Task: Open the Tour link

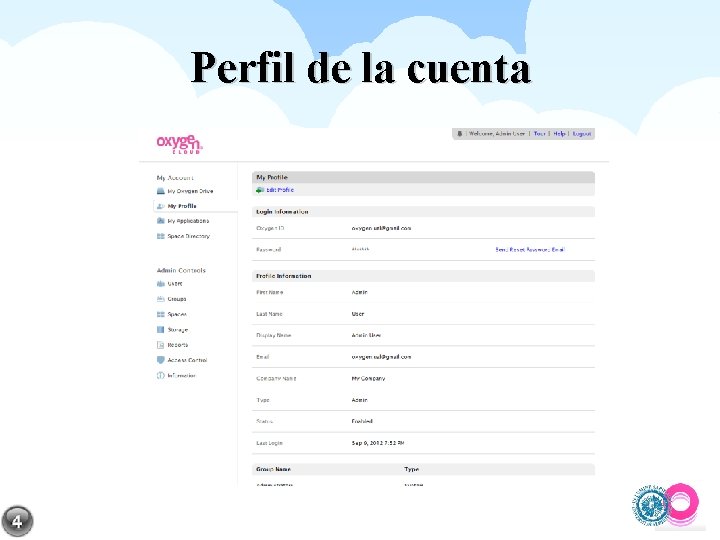Action: click(540, 134)
